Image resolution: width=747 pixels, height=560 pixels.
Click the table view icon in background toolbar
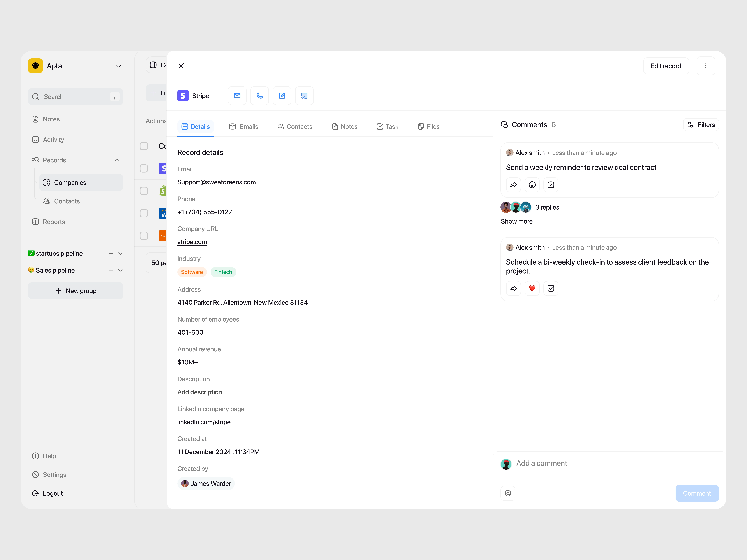pos(153,65)
